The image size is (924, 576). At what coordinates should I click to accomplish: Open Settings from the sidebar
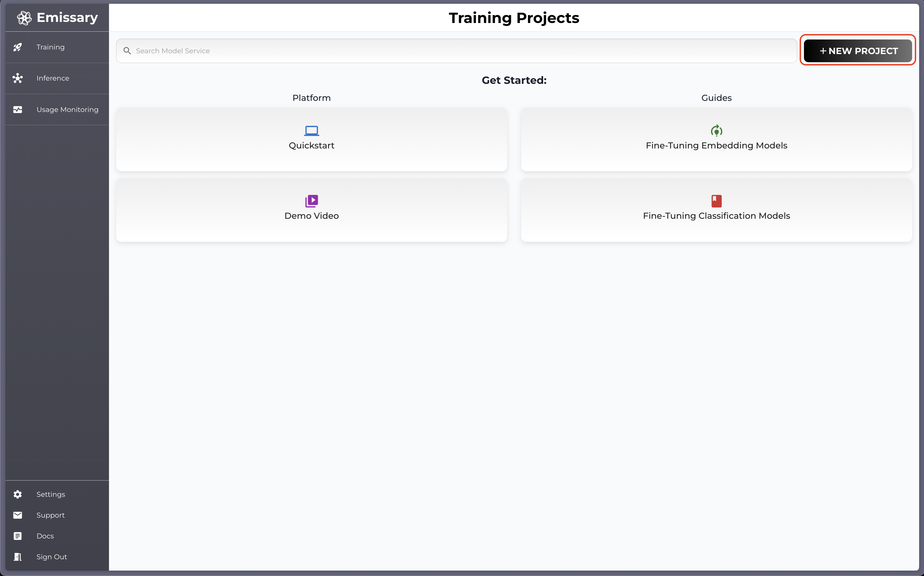pyautogui.click(x=51, y=494)
